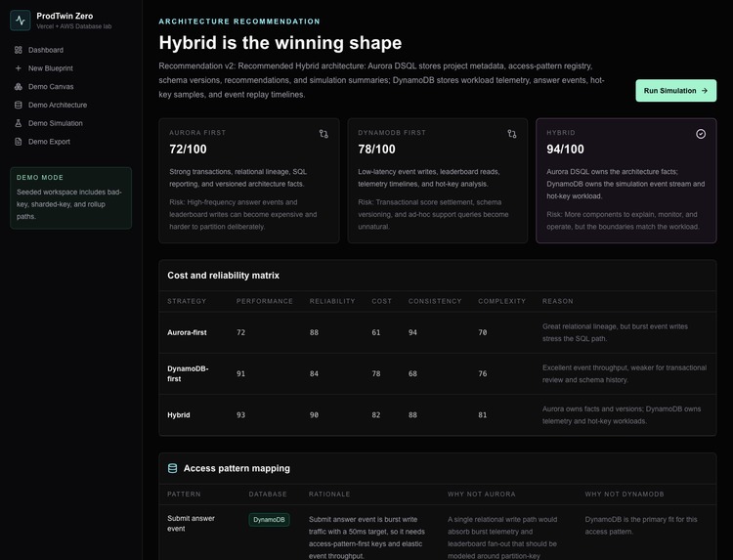The width and height of the screenshot is (733, 560).
Task: Click the check circle icon on Hybrid card
Action: click(701, 134)
